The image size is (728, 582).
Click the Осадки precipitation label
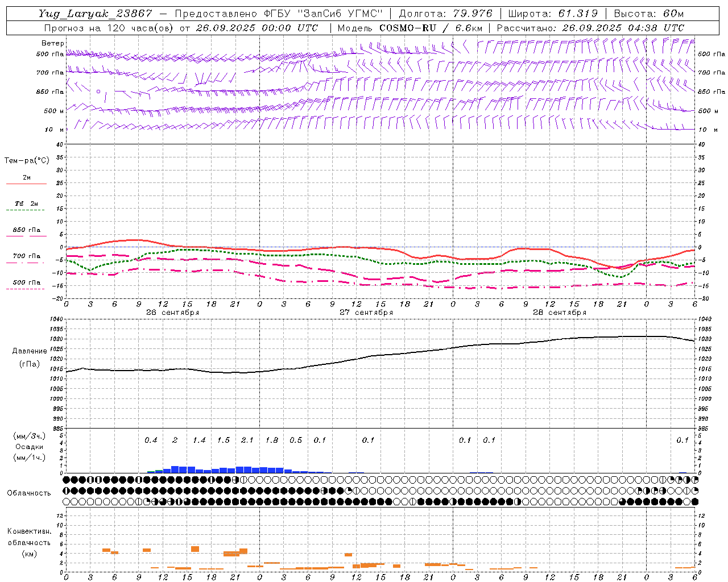click(x=29, y=447)
